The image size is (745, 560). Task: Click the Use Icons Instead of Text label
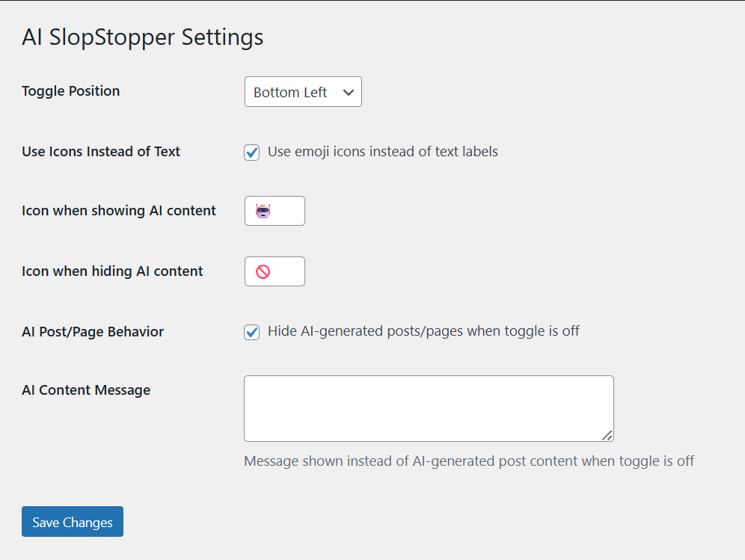point(101,152)
